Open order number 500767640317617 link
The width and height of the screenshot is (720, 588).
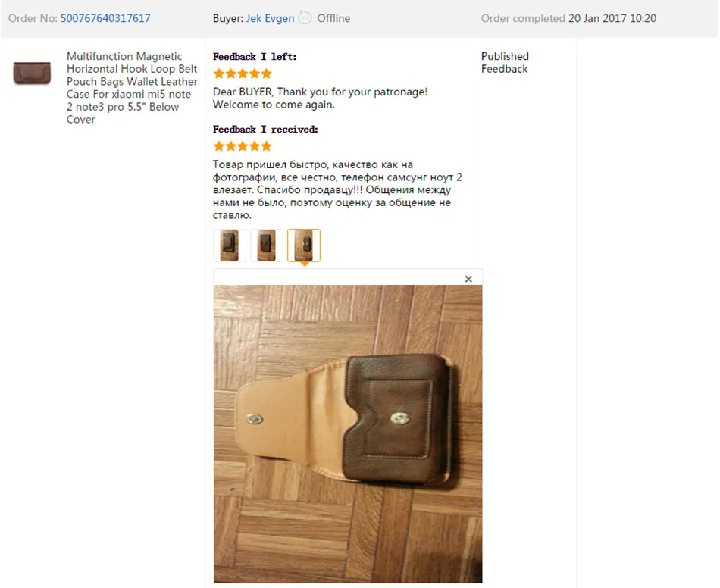click(x=105, y=18)
